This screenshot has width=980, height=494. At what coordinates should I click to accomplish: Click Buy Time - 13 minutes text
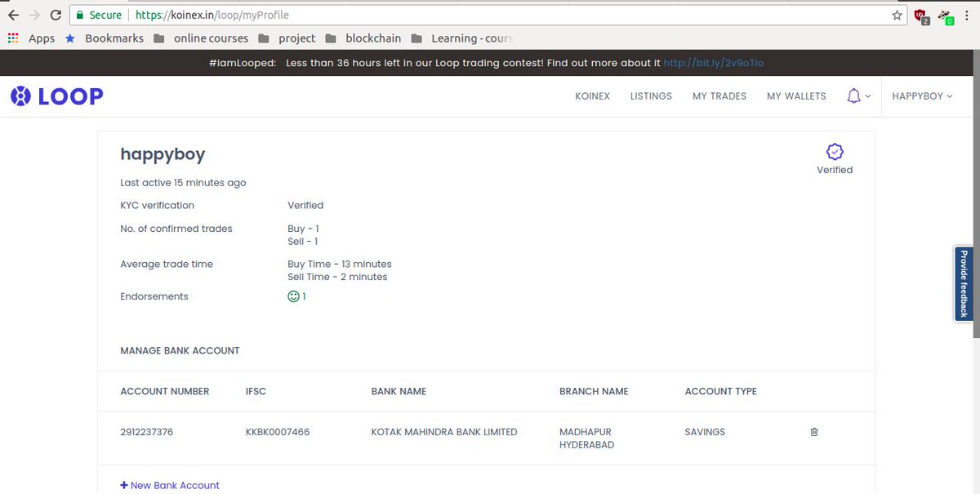click(x=340, y=264)
